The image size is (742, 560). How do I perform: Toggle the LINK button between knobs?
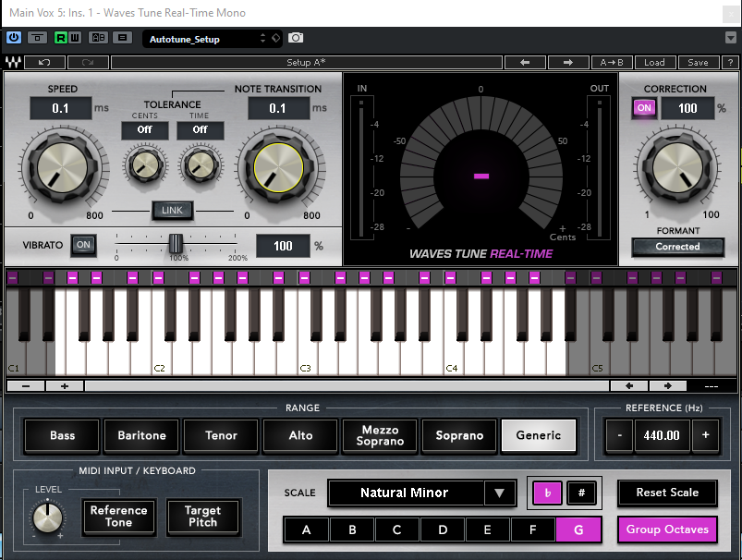coord(172,210)
